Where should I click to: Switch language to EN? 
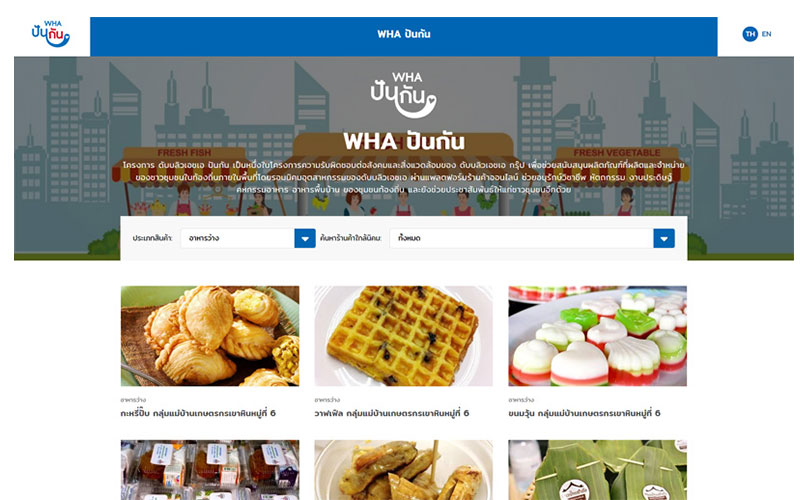click(x=766, y=34)
